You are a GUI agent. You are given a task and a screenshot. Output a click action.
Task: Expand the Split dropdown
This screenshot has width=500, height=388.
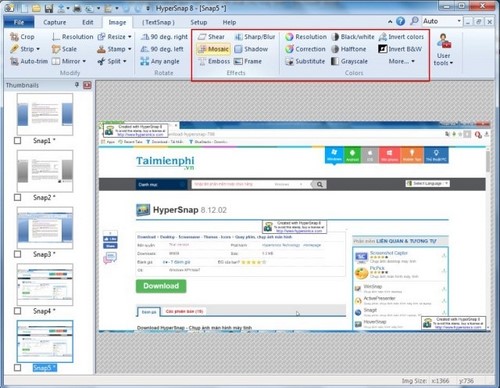coord(125,61)
